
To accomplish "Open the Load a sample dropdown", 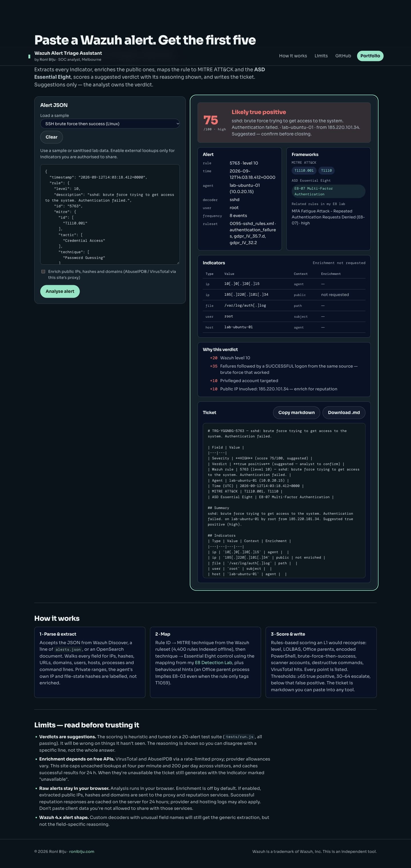I will [110, 124].
